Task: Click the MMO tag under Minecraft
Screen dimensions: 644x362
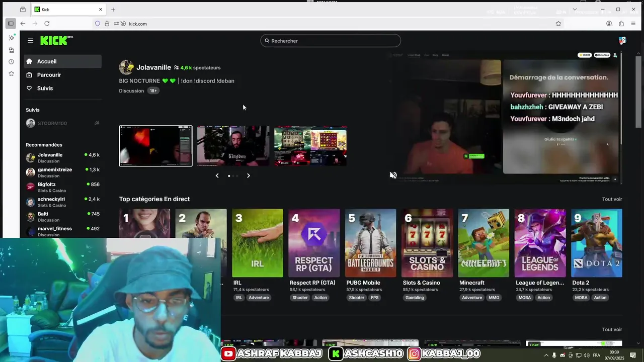Action: pos(494,298)
